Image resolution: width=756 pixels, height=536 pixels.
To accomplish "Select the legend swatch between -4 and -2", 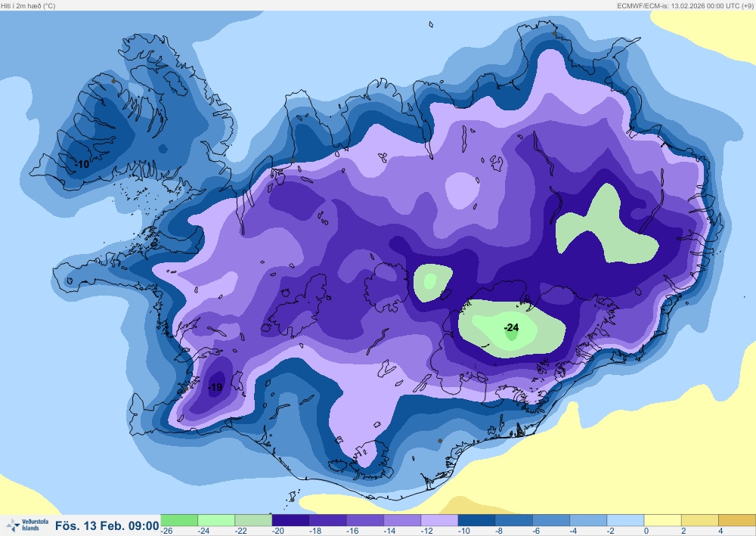I will click(x=587, y=520).
